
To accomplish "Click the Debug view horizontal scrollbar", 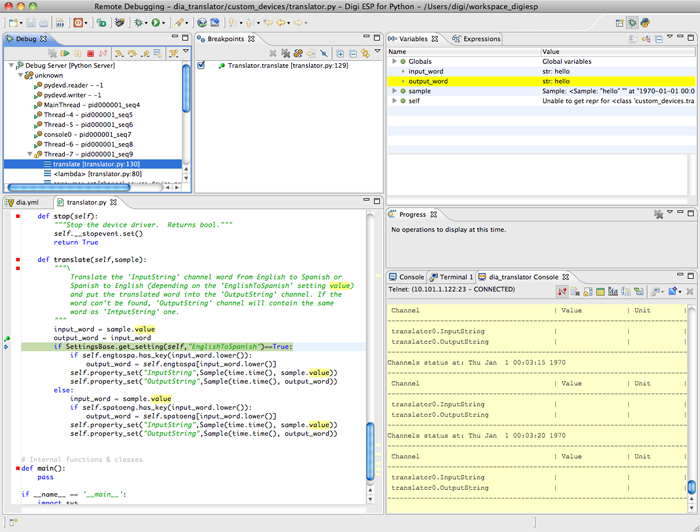I will point(69,187).
